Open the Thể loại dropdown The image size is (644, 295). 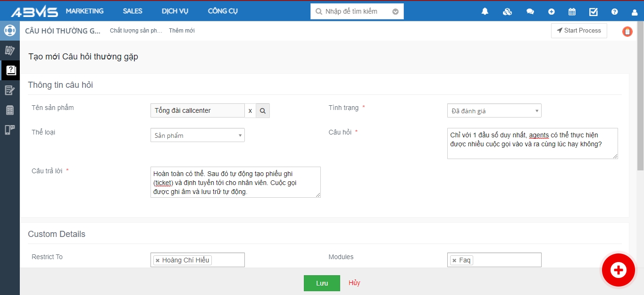click(x=197, y=135)
